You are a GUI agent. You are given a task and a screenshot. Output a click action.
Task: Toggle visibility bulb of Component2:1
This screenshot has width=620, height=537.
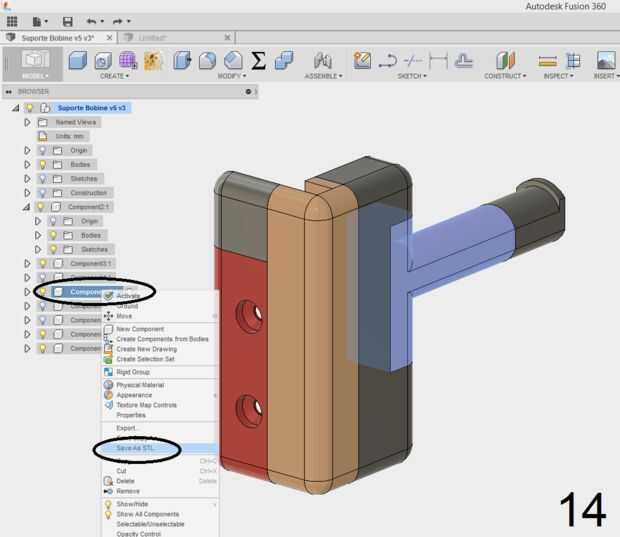40,207
